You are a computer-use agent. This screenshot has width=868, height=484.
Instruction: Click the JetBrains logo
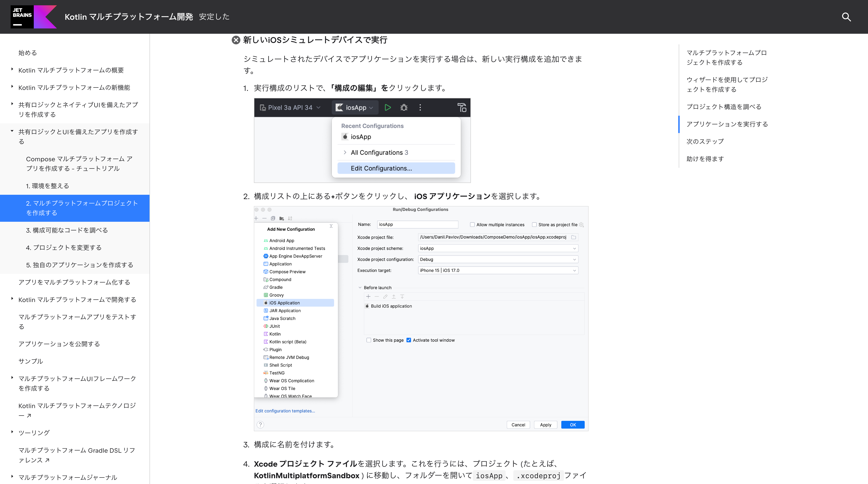click(22, 16)
